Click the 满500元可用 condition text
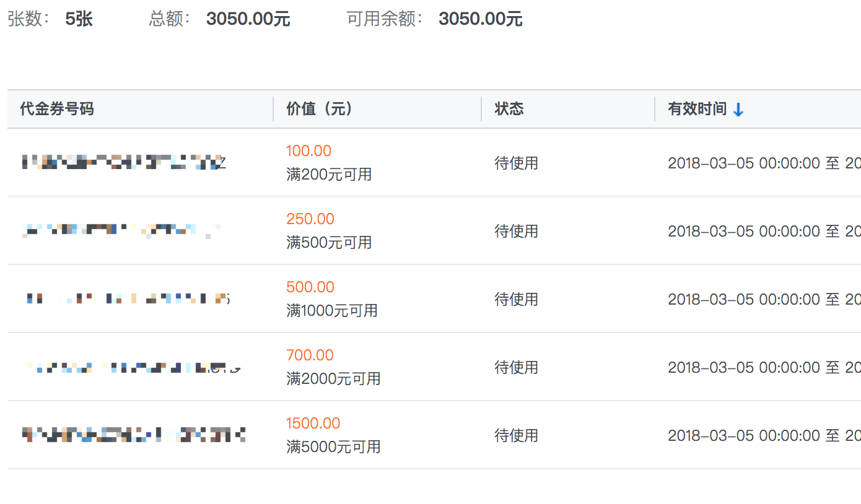This screenshot has height=504, width=861. (x=329, y=243)
